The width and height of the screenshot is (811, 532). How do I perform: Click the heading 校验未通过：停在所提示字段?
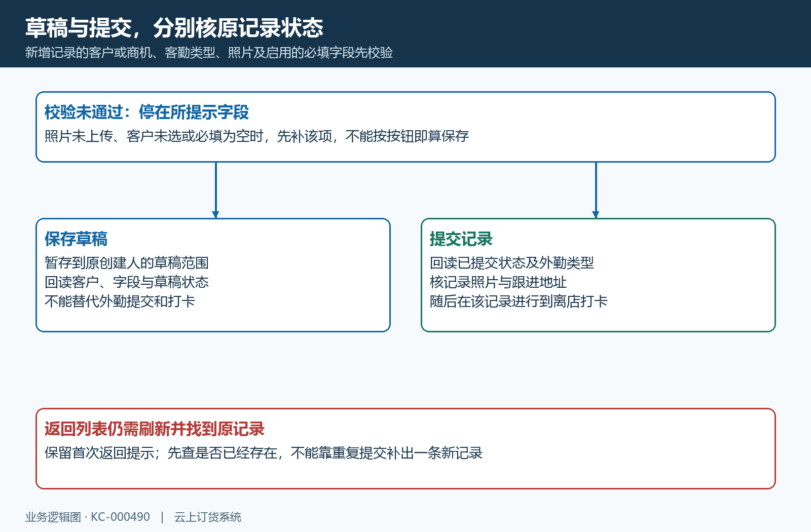146,112
